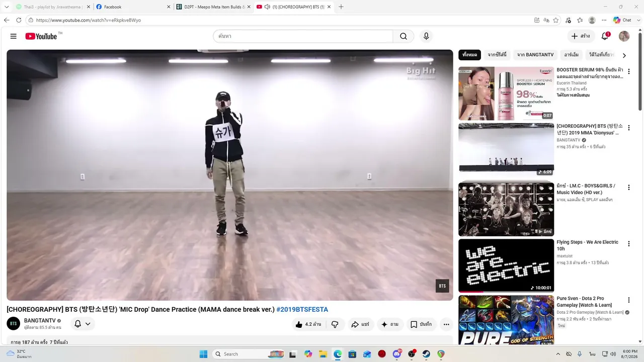
Task: Open the Eucerin Booster Serum ad thumbnail
Action: (506, 94)
